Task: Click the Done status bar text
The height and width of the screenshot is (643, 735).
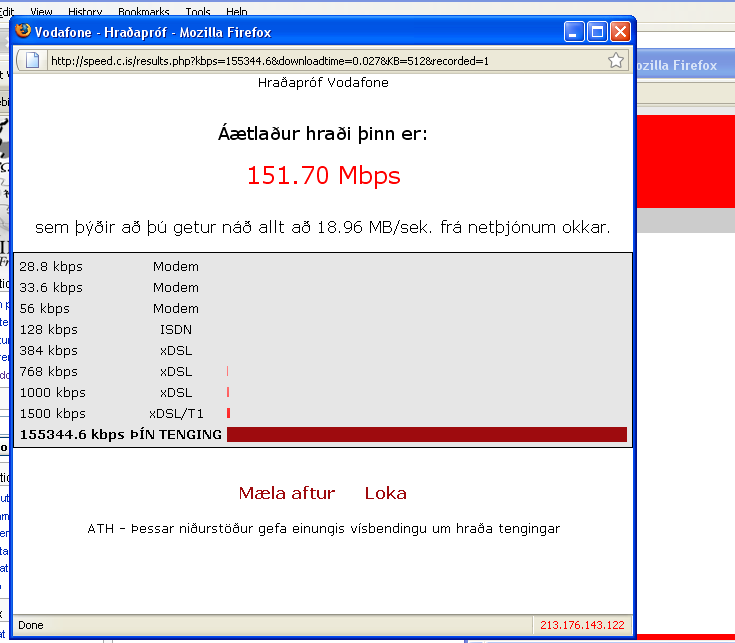Action: (x=31, y=625)
